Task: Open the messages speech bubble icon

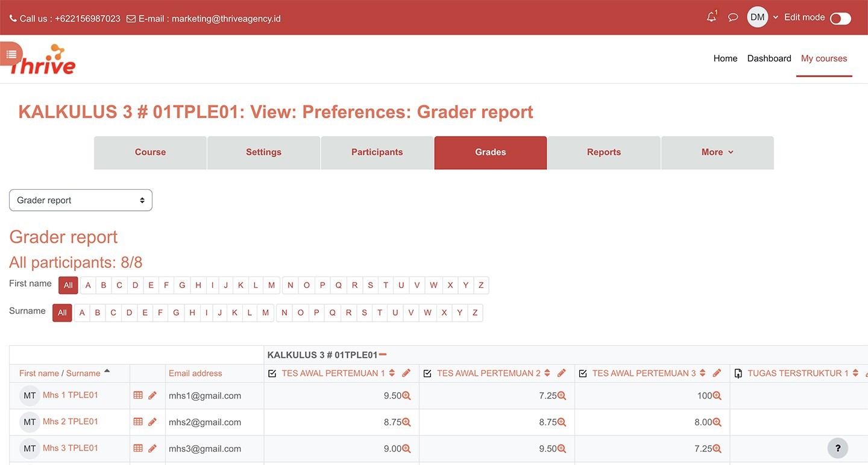Action: [733, 17]
